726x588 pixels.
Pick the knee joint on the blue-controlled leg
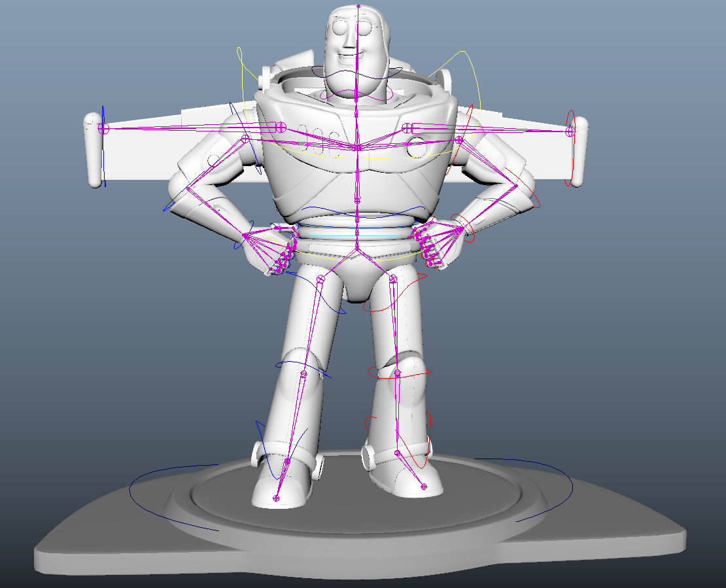tap(303, 373)
